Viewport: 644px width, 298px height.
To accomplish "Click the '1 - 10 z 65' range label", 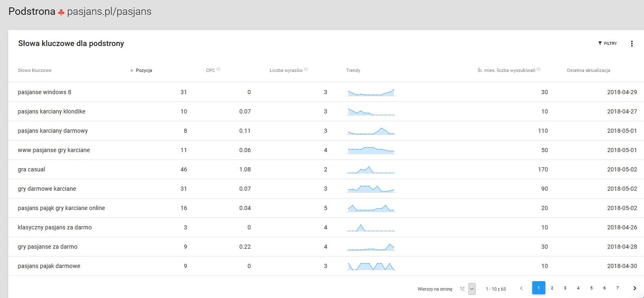I will pyautogui.click(x=496, y=289).
